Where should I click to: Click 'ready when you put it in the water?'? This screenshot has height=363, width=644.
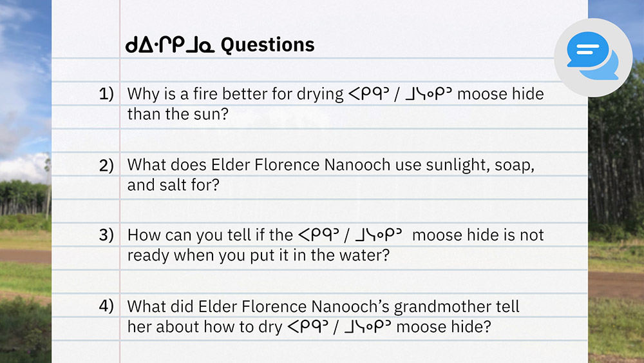[x=258, y=255]
